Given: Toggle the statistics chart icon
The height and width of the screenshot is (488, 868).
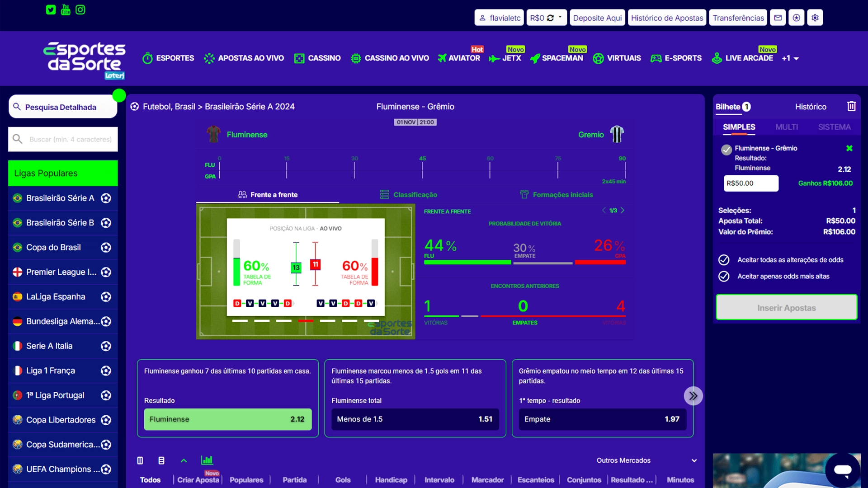Looking at the screenshot, I should coord(207,460).
